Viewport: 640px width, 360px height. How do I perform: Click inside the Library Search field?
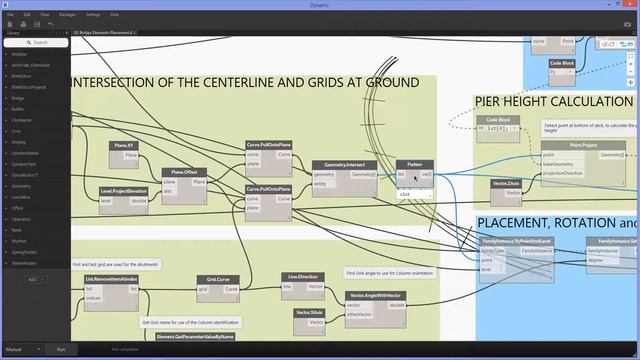[x=36, y=42]
